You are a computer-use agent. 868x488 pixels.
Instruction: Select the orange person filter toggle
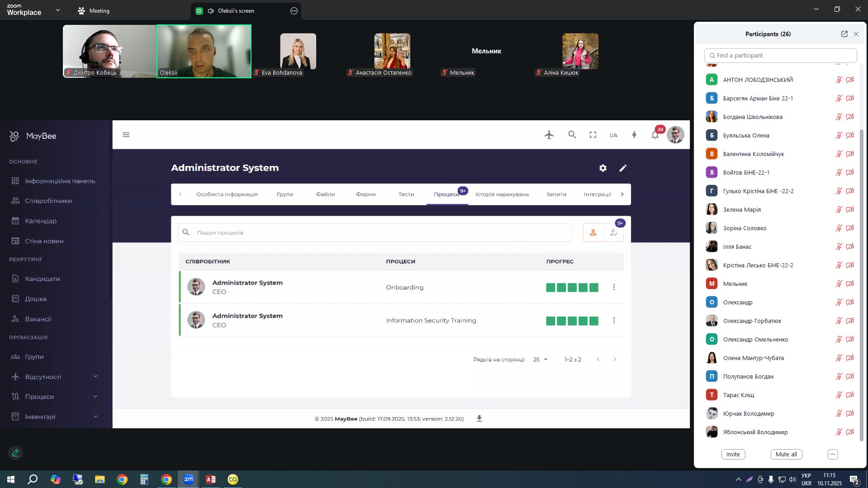click(x=593, y=232)
